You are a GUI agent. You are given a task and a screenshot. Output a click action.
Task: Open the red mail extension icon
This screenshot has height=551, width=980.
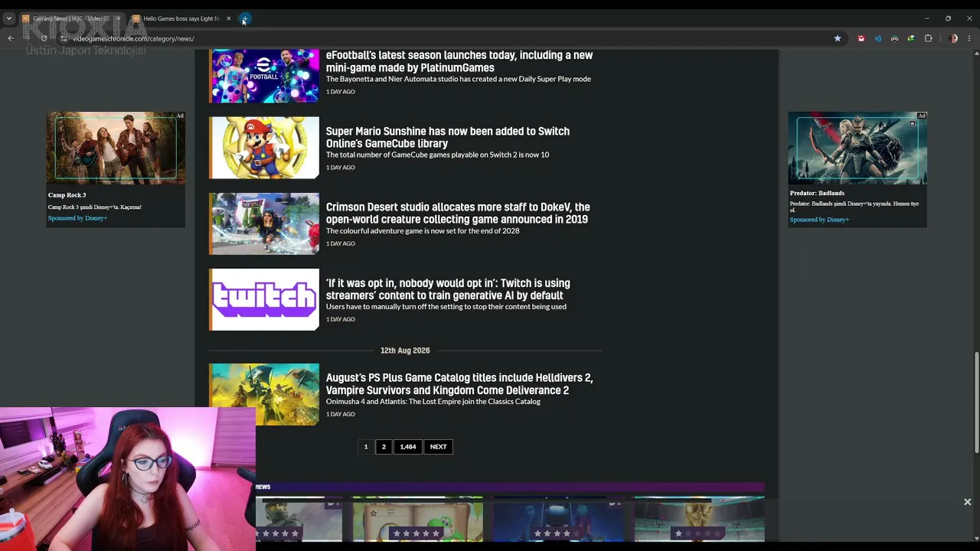click(861, 38)
